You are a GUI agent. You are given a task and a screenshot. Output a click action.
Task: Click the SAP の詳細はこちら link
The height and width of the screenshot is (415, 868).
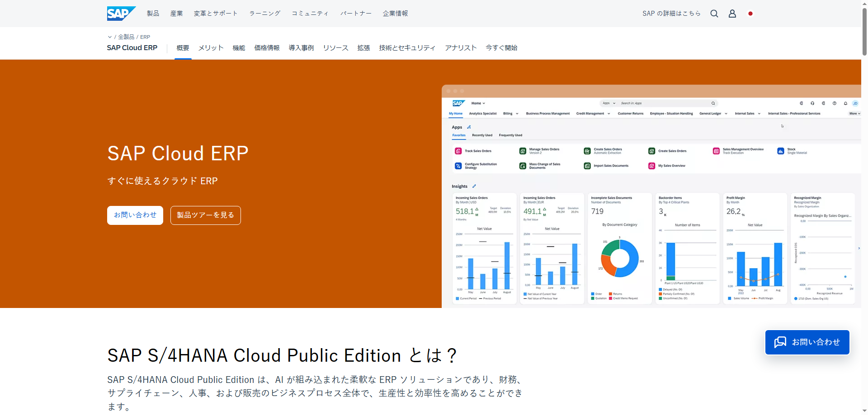(x=671, y=14)
